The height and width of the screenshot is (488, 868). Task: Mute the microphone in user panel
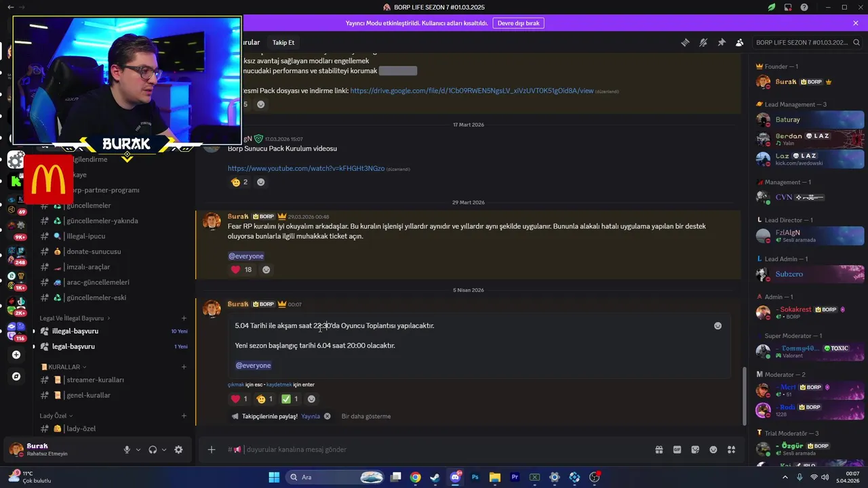click(127, 449)
